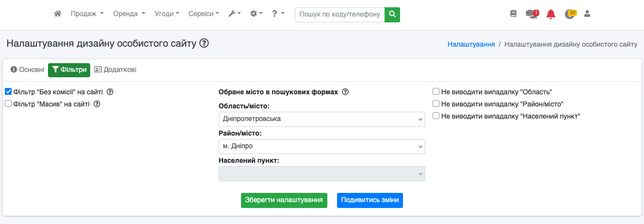Check hide "Область" dropdown option
This screenshot has height=224, width=644.
pyautogui.click(x=436, y=91)
